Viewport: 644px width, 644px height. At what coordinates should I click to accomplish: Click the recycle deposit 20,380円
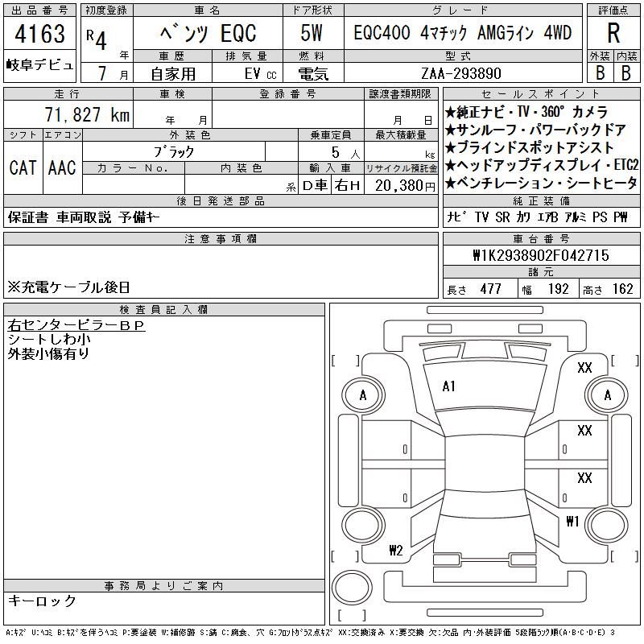[x=405, y=186]
